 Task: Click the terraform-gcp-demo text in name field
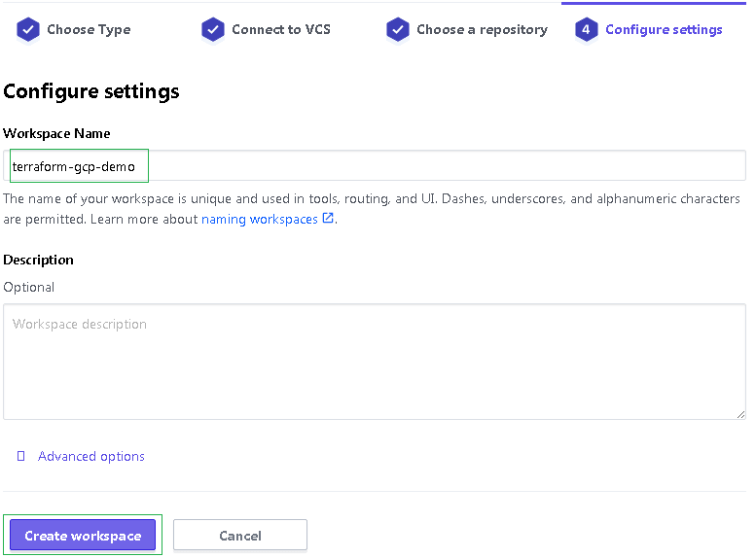74,167
